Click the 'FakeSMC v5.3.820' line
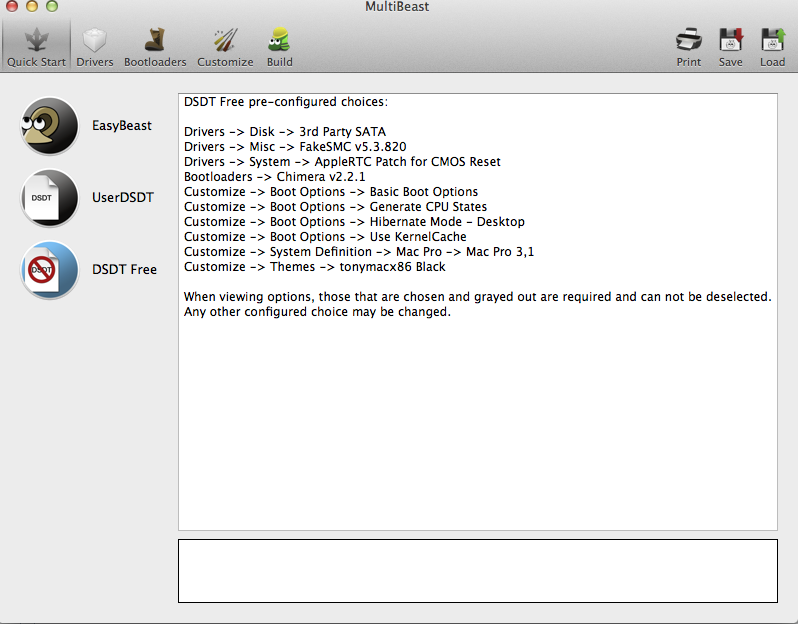Screen dimensions: 798x624 pyautogui.click(x=295, y=147)
